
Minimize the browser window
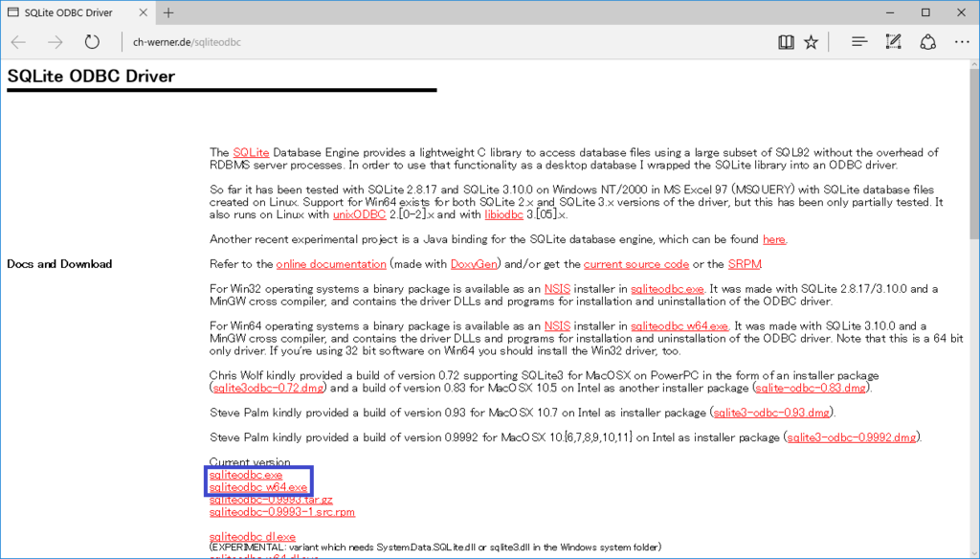[890, 12]
